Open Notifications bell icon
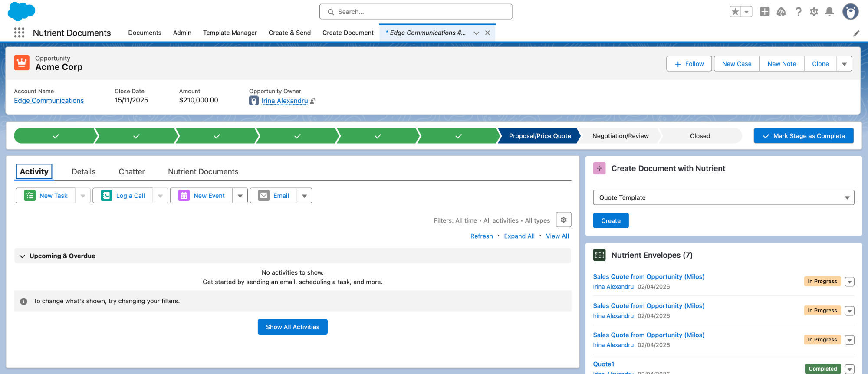 (829, 12)
